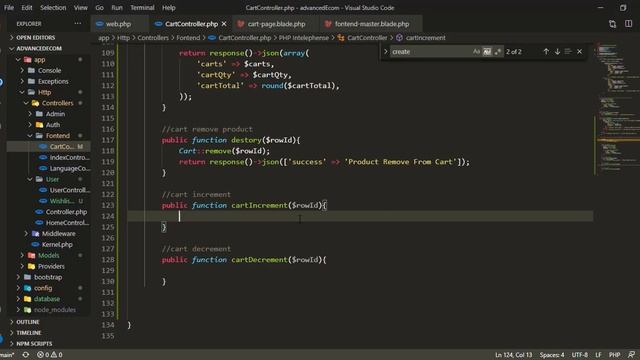
Task: Change indentation via 'Spaces: 4'
Action: point(552,355)
